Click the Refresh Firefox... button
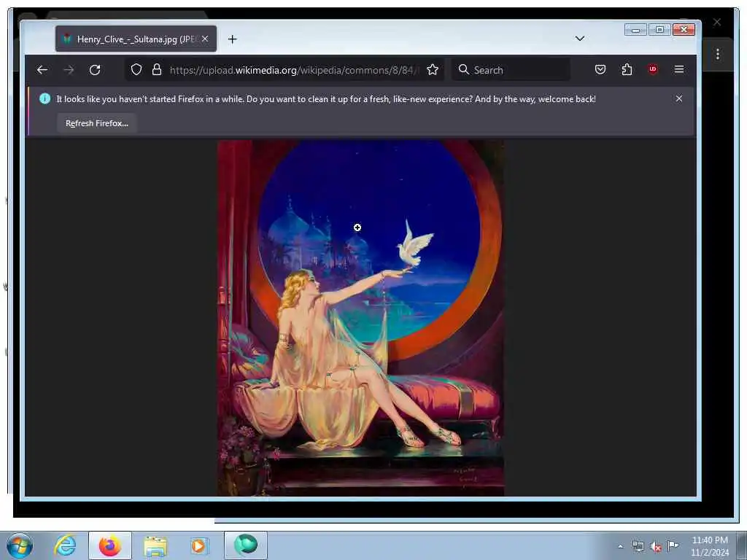 (x=97, y=123)
